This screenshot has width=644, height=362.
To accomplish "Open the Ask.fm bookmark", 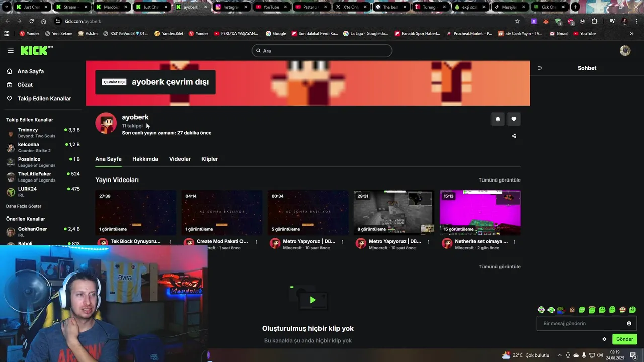I will coord(88,34).
